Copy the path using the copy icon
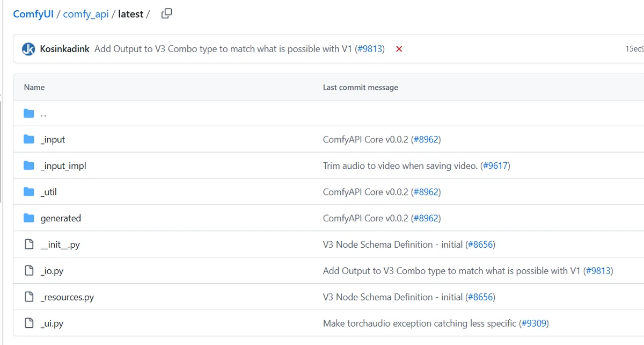Viewport: 644px width, 345px height. pos(167,14)
